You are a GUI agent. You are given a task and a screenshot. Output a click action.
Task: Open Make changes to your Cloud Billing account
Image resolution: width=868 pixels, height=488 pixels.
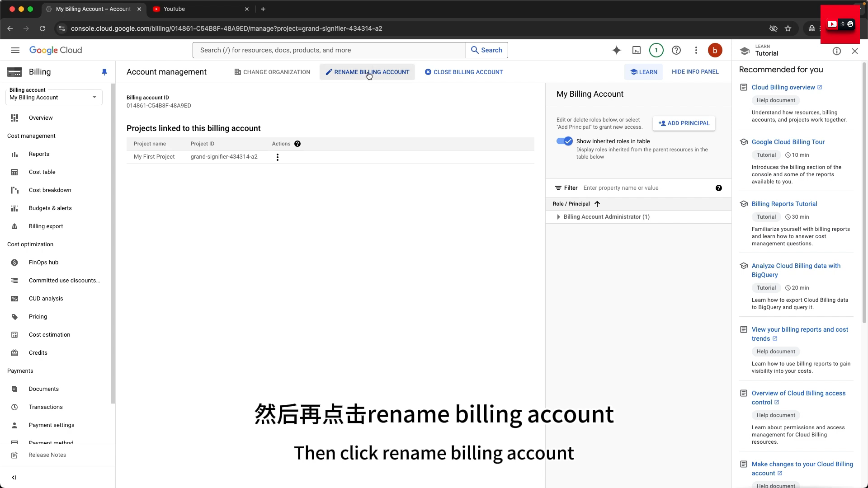802,469
